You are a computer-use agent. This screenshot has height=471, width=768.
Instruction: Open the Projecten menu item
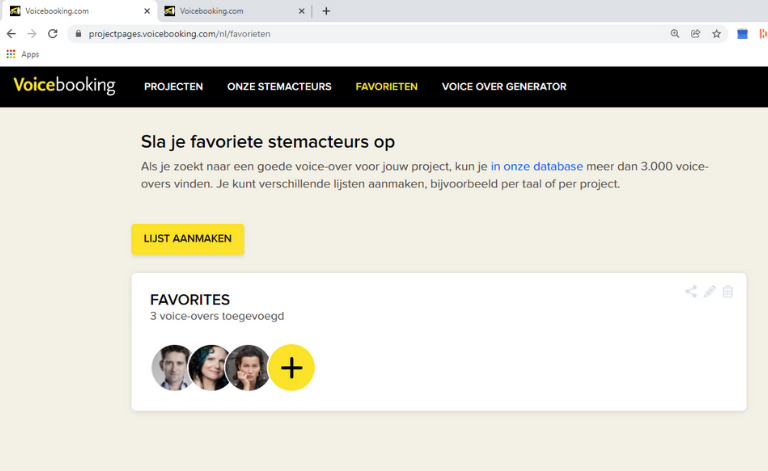(x=173, y=87)
